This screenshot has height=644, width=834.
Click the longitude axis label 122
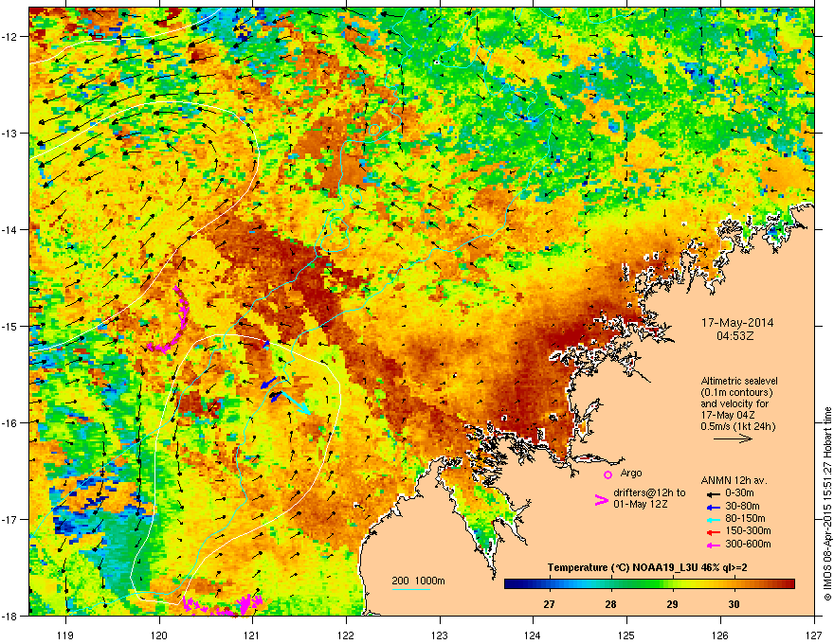coord(346,635)
